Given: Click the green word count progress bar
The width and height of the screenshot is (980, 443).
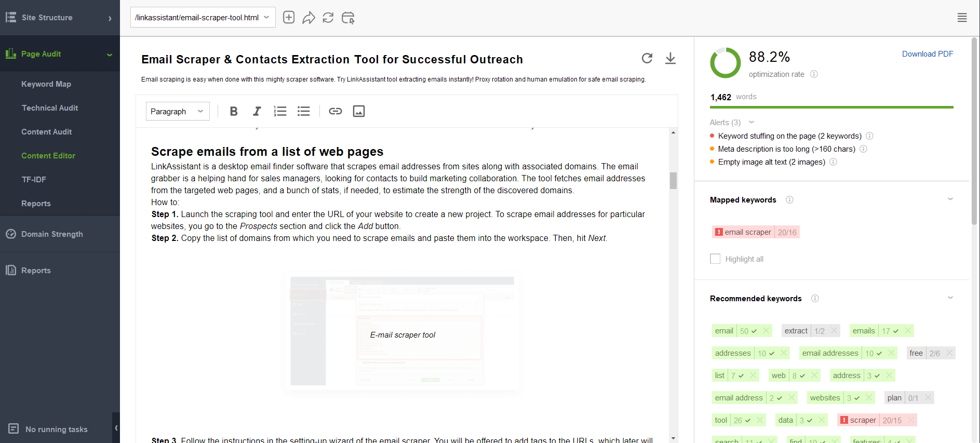Looking at the screenshot, I should [x=831, y=108].
